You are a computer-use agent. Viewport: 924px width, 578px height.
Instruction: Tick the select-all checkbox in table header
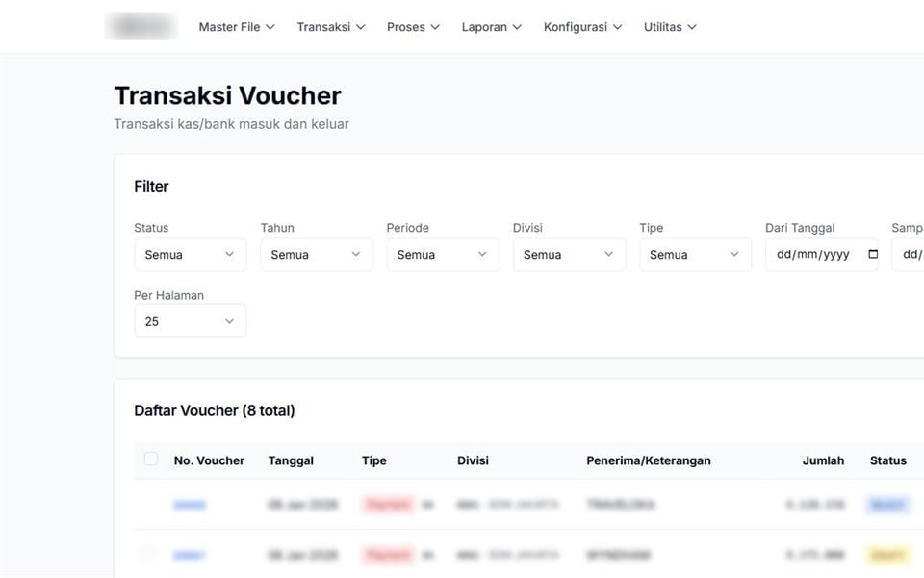point(151,459)
